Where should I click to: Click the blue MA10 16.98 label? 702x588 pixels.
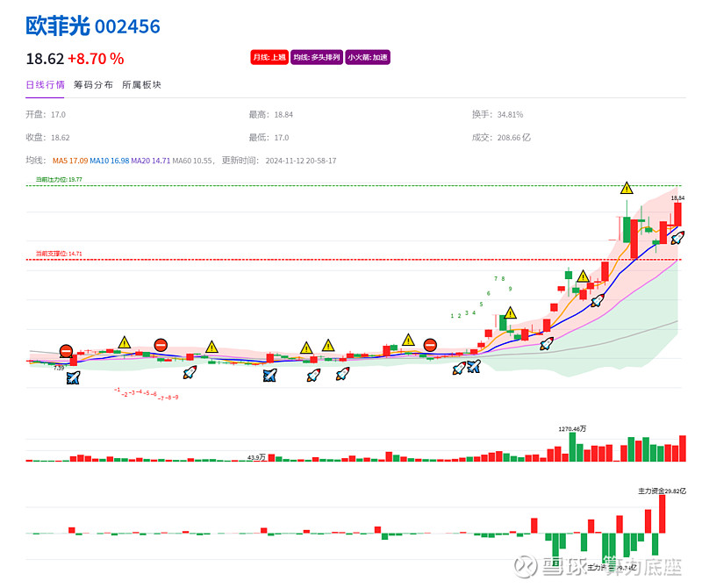(x=109, y=161)
